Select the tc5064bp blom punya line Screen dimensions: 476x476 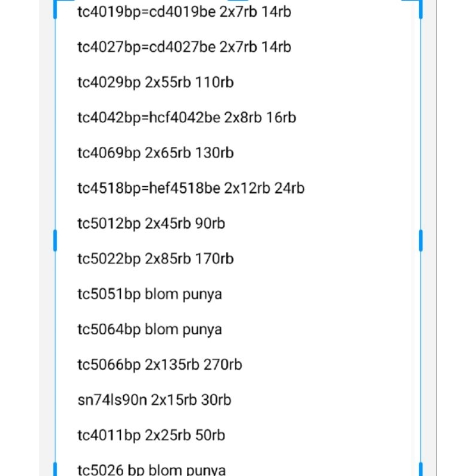pyautogui.click(x=149, y=330)
